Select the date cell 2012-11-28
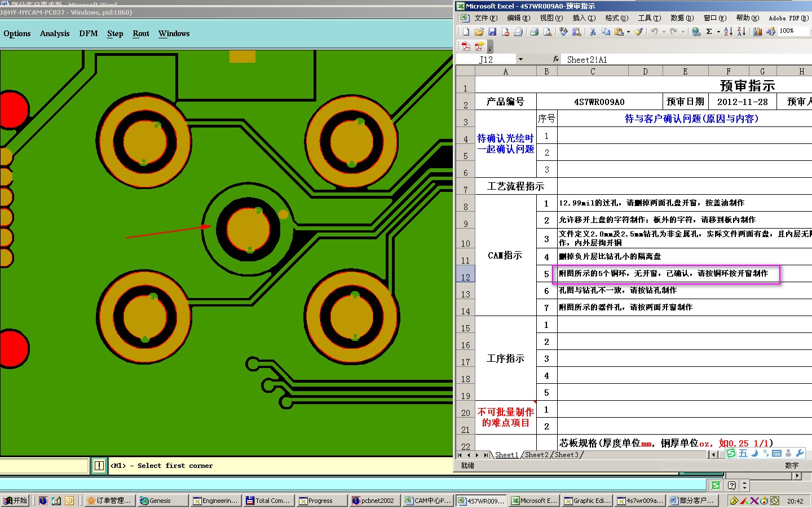 (743, 102)
